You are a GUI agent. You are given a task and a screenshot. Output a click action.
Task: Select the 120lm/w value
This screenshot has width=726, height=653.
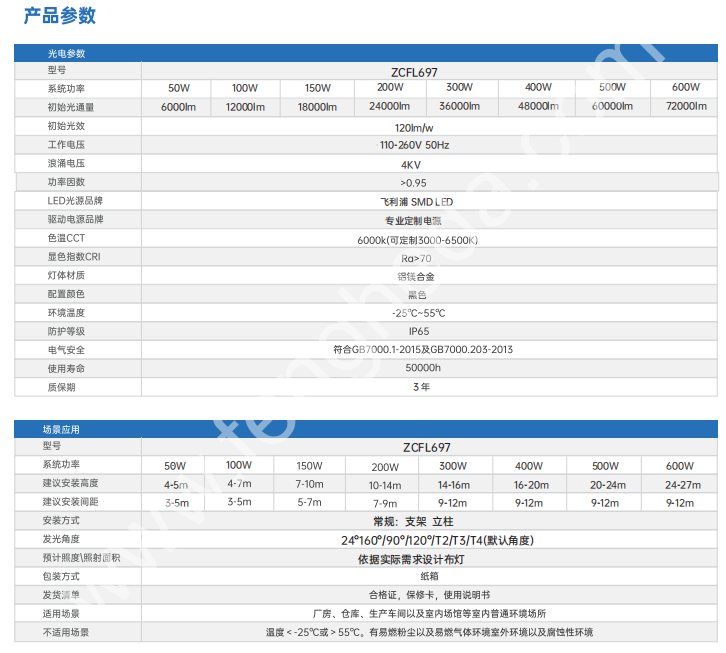click(x=414, y=128)
